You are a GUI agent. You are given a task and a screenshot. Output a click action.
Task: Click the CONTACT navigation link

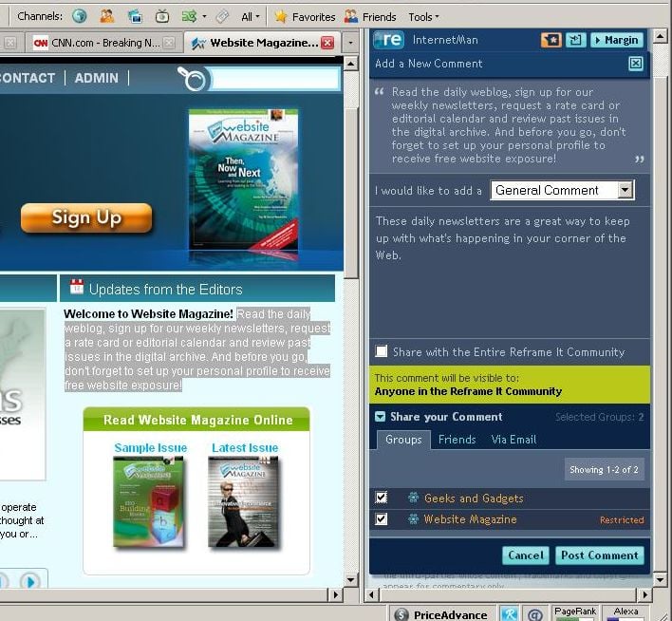point(28,78)
